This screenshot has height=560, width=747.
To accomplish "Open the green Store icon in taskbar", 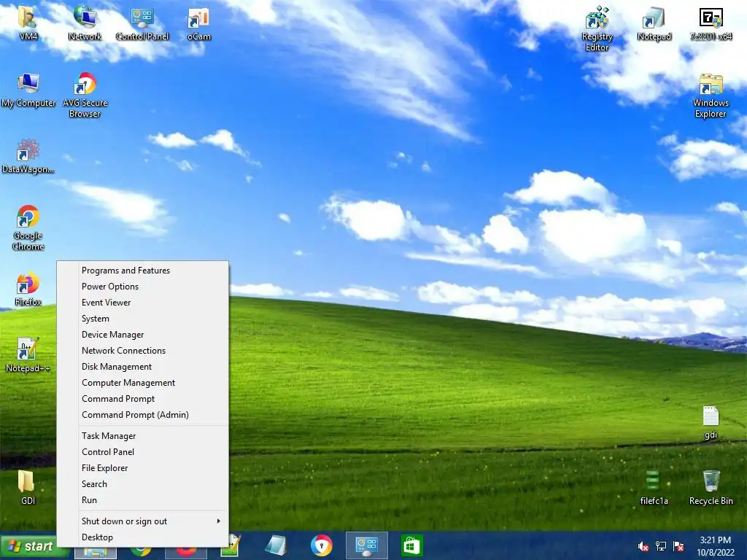I will (x=411, y=545).
